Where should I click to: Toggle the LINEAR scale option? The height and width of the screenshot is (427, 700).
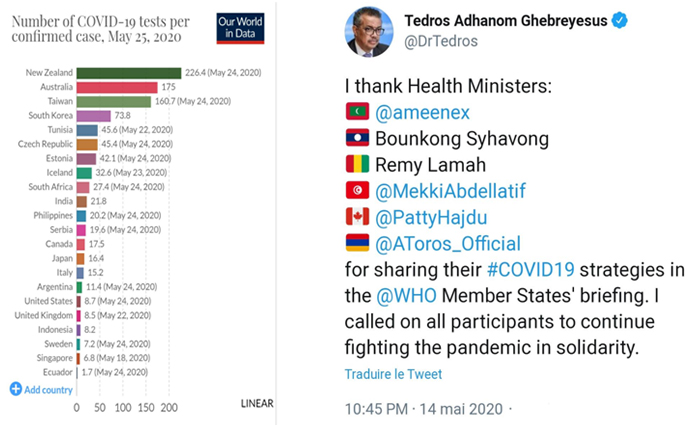pyautogui.click(x=257, y=403)
